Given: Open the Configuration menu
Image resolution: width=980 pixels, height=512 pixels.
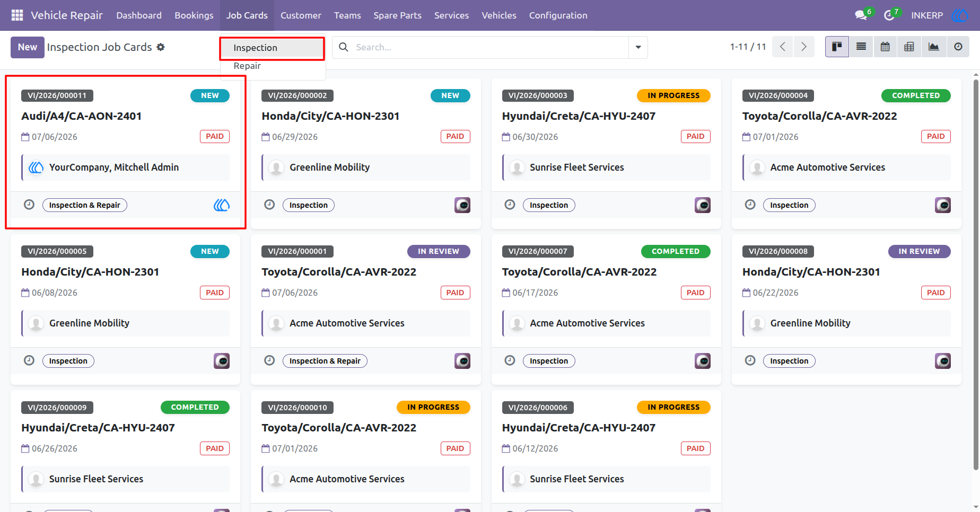Looking at the screenshot, I should pos(558,15).
